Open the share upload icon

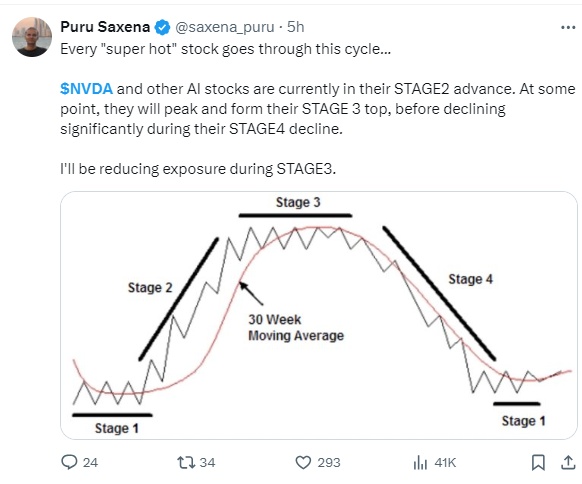click(x=568, y=462)
